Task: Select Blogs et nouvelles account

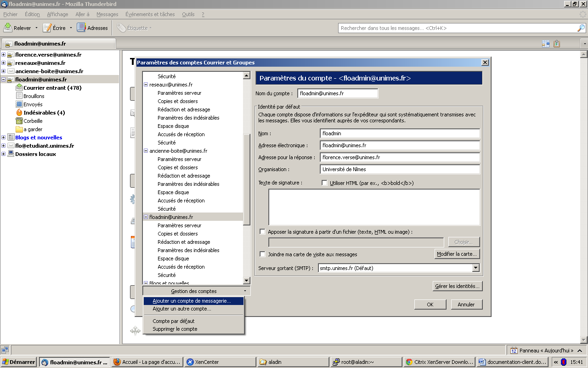Action: click(x=39, y=138)
